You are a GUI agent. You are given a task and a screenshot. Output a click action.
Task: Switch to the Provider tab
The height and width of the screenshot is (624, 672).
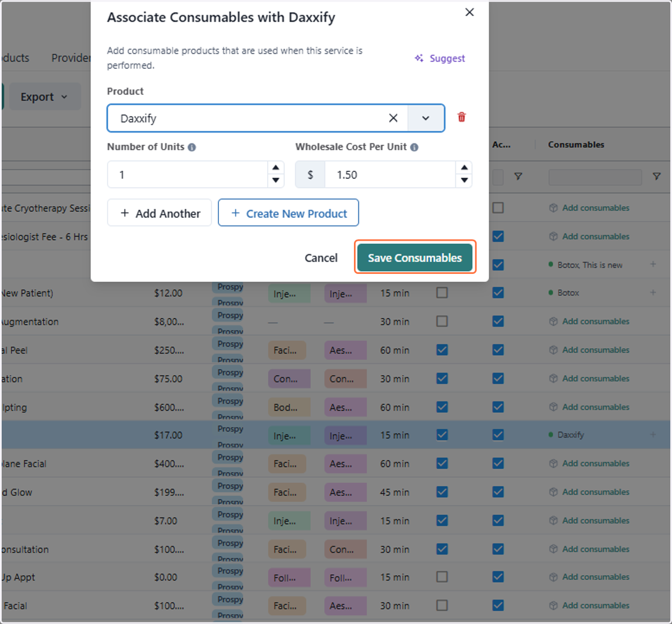(x=71, y=58)
